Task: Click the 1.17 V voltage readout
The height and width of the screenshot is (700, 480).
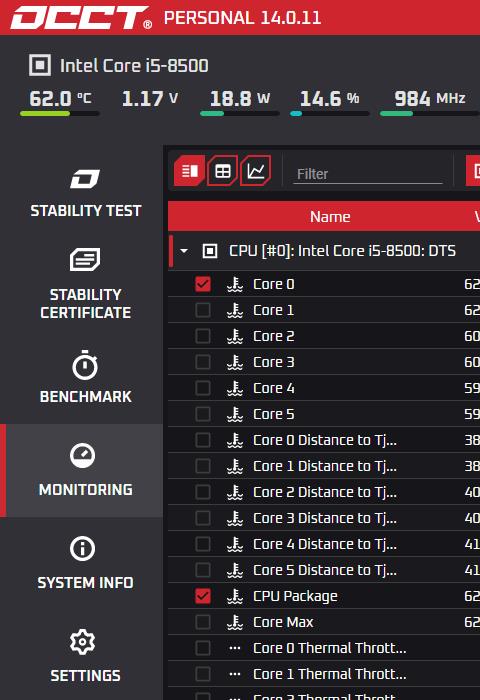Action: tap(150, 98)
